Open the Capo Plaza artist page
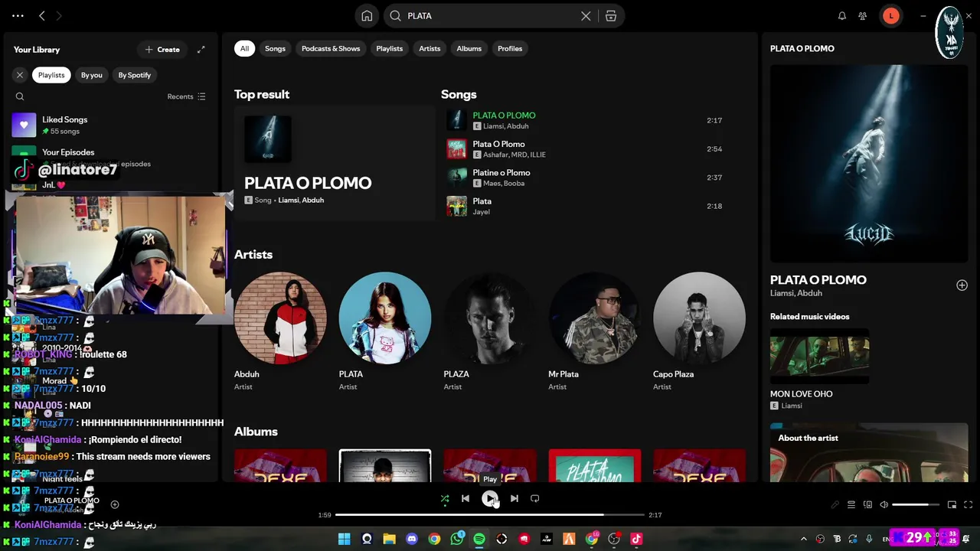 tap(699, 331)
